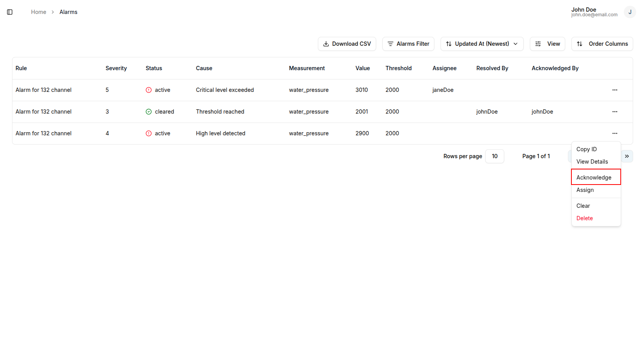This screenshot has width=644, height=359.
Task: Click the red active status icon in first row
Action: [149, 90]
